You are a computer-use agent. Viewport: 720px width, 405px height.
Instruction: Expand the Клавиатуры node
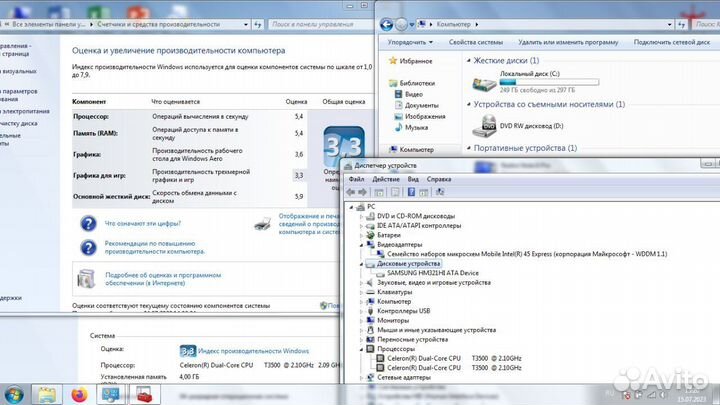pos(361,292)
